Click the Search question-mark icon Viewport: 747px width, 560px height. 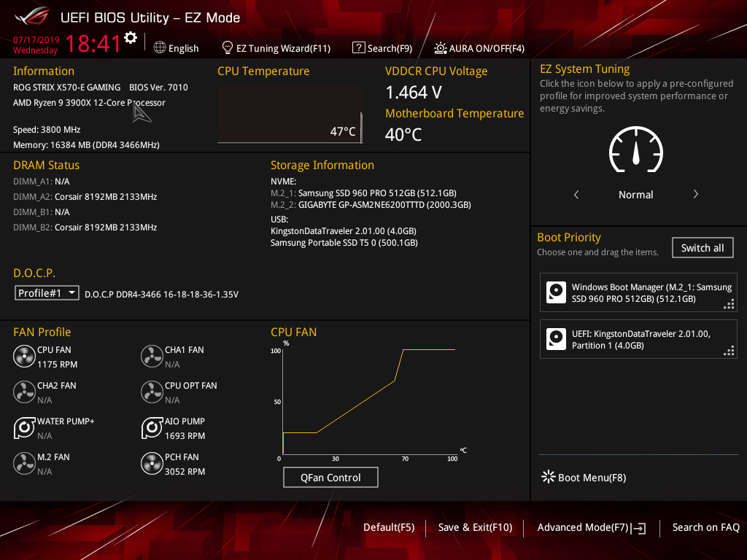tap(358, 47)
